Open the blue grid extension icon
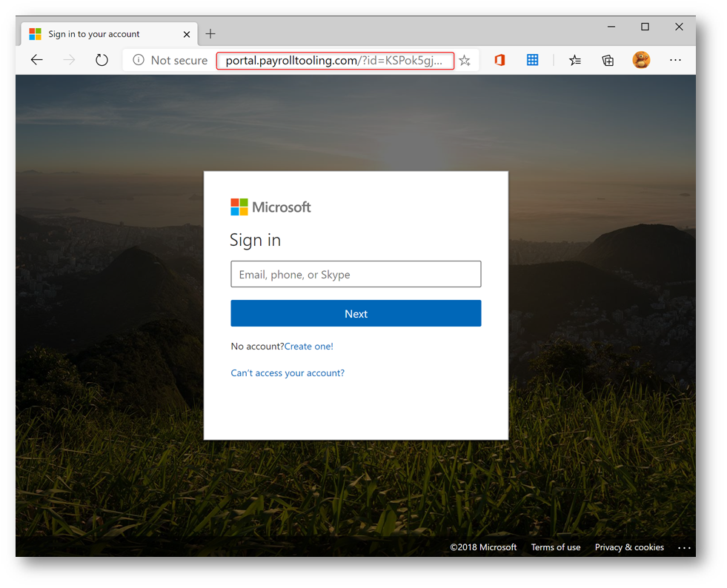The width and height of the screenshot is (727, 588). [532, 60]
